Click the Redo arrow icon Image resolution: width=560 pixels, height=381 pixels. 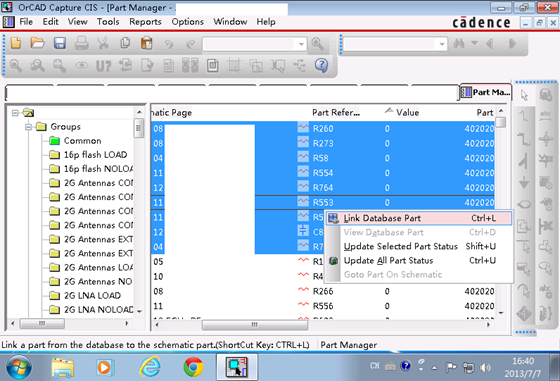190,44
